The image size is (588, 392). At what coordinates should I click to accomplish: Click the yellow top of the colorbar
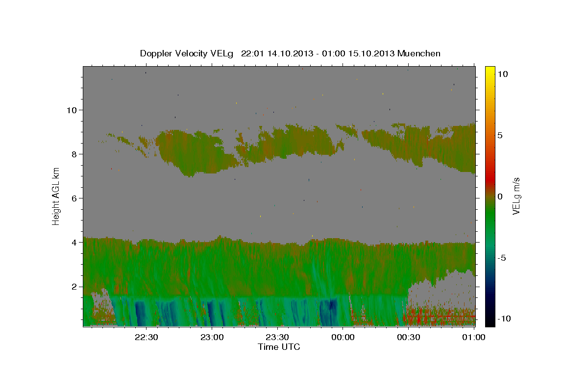click(490, 71)
